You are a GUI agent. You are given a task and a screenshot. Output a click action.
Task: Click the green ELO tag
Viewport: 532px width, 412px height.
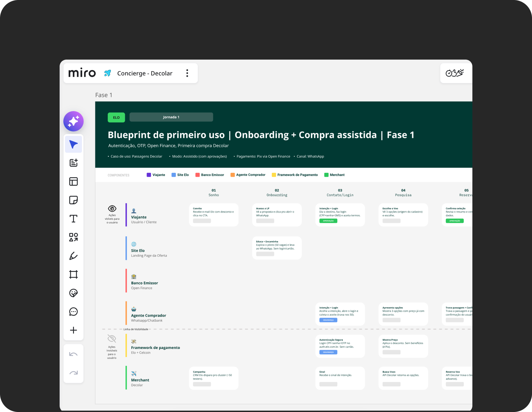(116, 117)
